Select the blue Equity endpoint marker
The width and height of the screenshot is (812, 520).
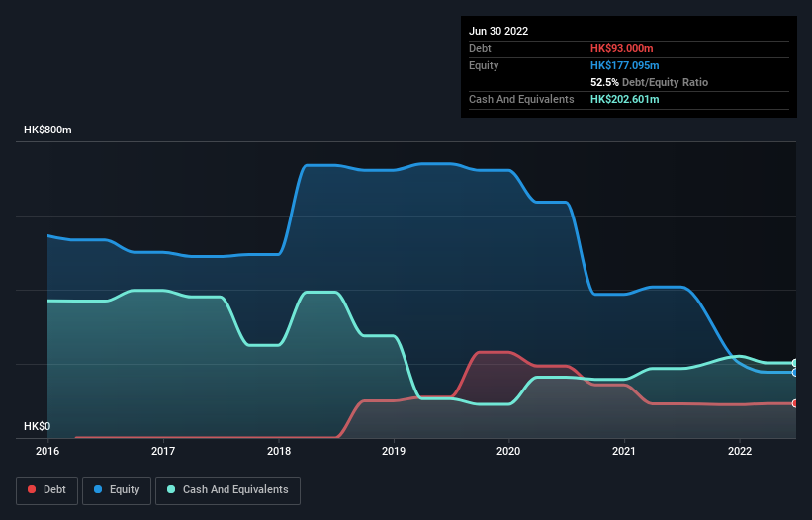pyautogui.click(x=795, y=373)
